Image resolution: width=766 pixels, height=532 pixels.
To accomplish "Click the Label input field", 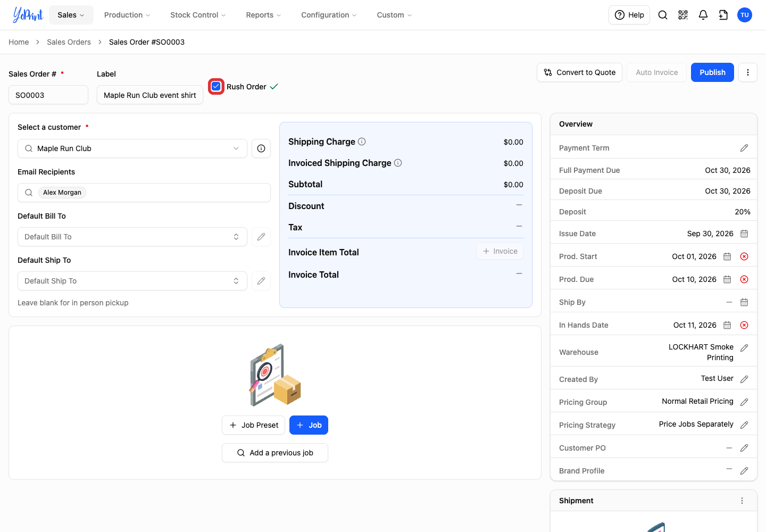I will click(x=150, y=95).
